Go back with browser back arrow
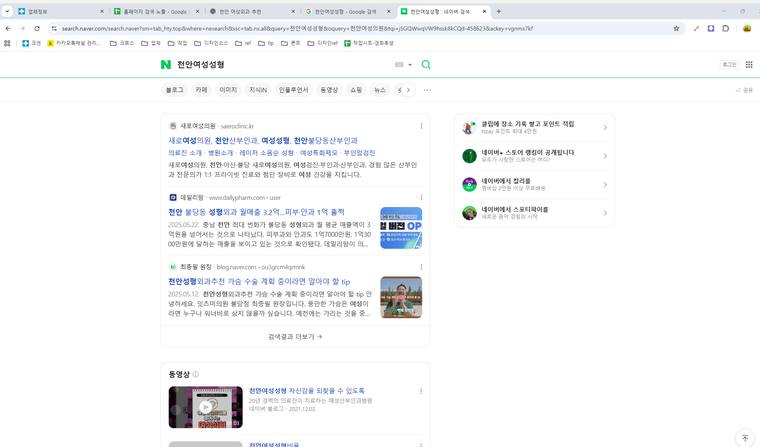The height and width of the screenshot is (447, 760). pyautogui.click(x=8, y=29)
